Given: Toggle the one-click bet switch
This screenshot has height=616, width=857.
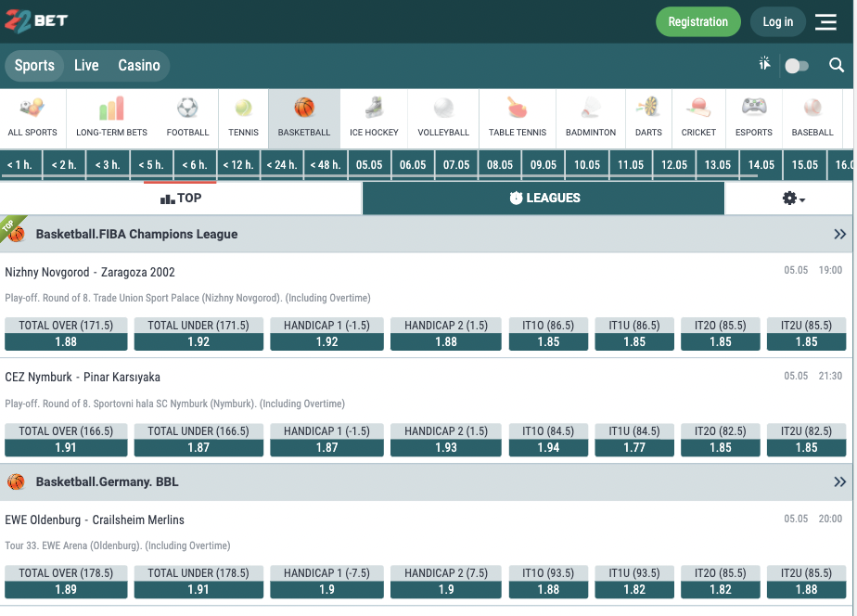Looking at the screenshot, I should pos(797,66).
